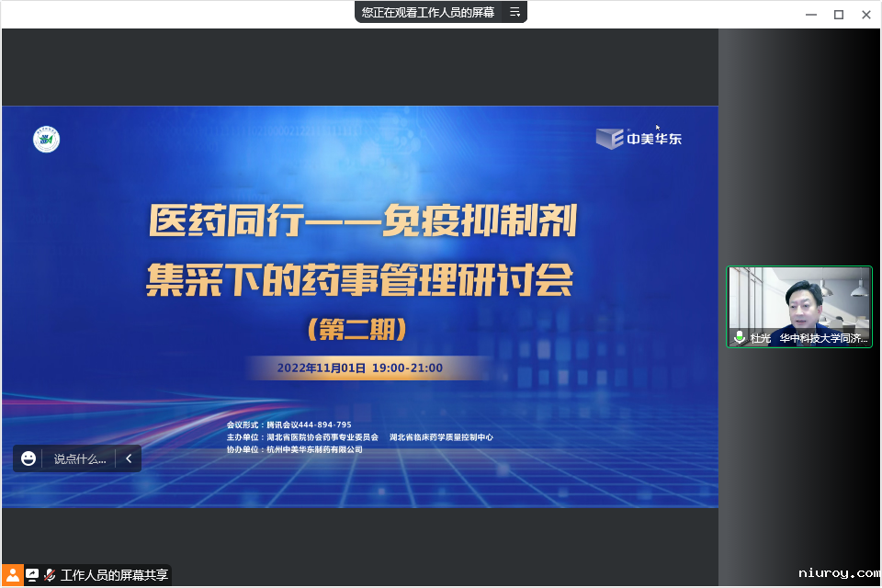Click the 中美华东 logo on the slide
The image size is (882, 588).
point(639,139)
